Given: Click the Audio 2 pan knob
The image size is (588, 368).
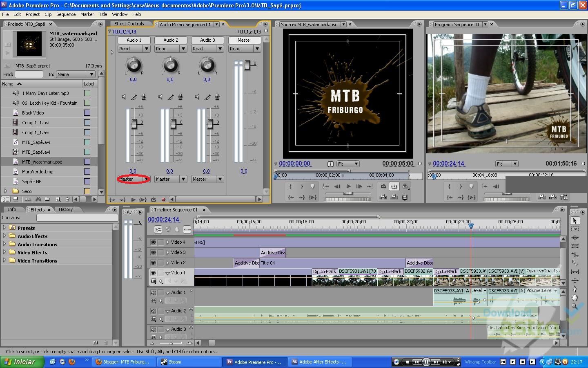Looking at the screenshot, I should coord(170,65).
